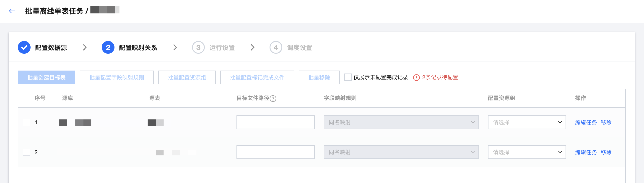Image resolution: width=644 pixels, height=183 pixels.
Task: Click 批量创建目标表 button
Action: (47, 77)
